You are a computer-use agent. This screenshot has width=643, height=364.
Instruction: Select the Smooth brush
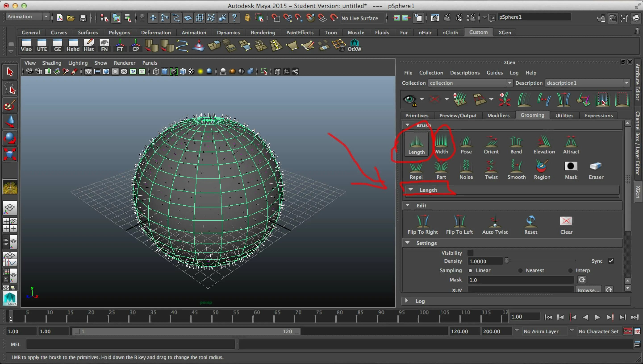516,170
